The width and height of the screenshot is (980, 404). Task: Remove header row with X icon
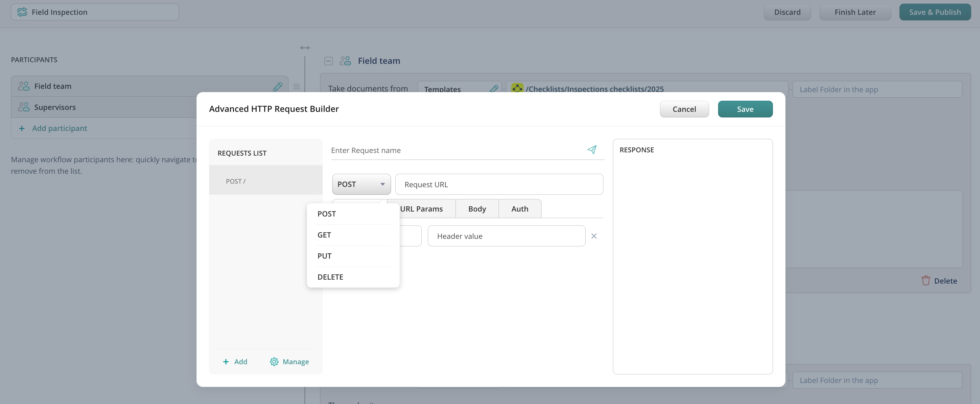594,236
